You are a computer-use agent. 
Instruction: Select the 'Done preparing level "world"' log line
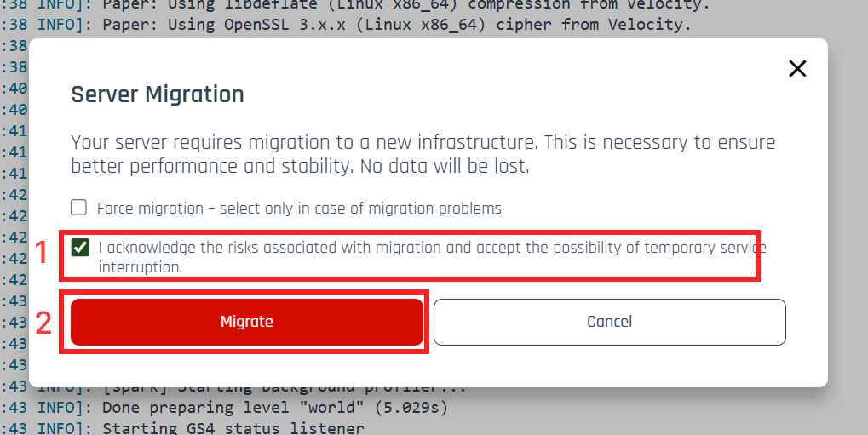coord(274,408)
